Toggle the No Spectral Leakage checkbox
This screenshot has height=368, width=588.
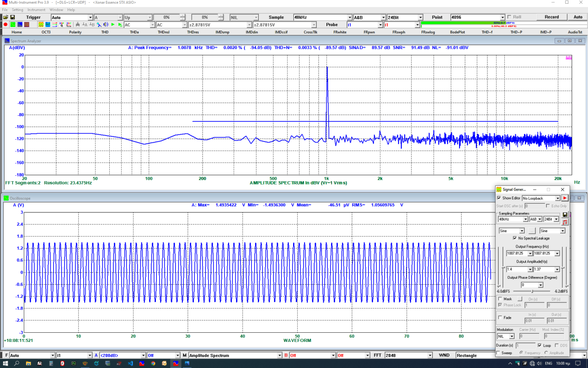coord(515,238)
